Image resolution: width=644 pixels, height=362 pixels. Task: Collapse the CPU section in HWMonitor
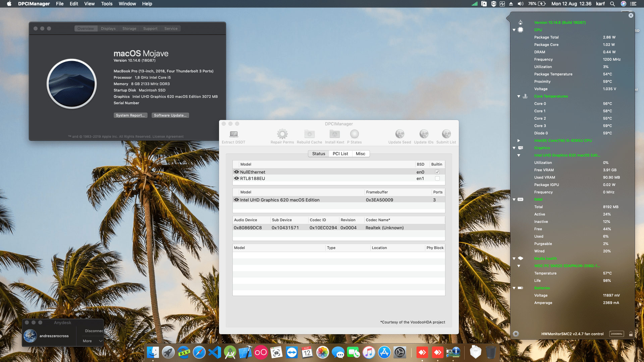tap(514, 30)
